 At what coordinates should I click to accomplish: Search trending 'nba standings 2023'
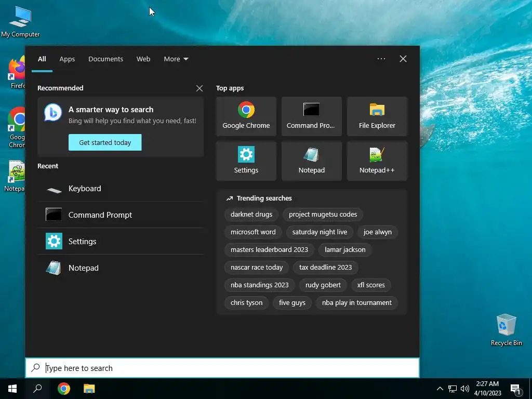coord(260,285)
